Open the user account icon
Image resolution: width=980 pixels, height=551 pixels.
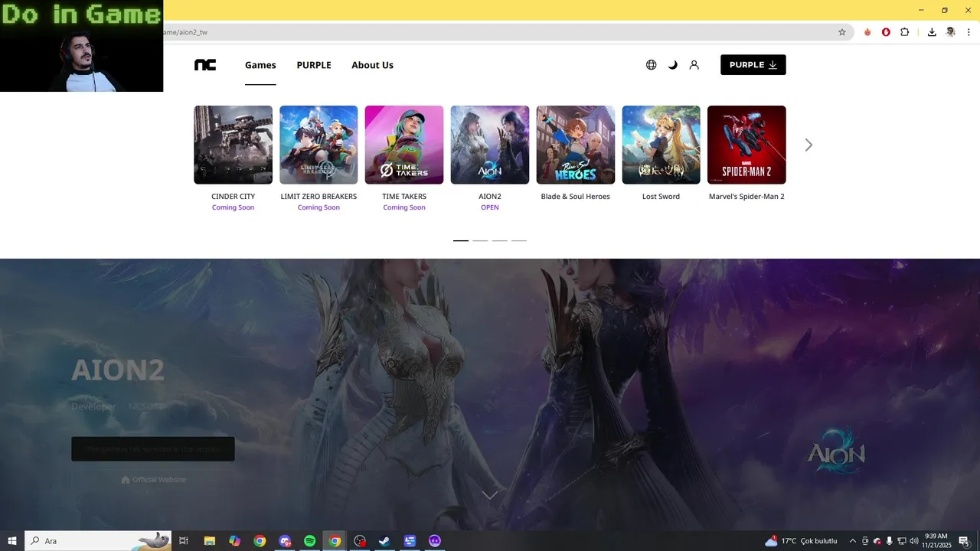694,65
